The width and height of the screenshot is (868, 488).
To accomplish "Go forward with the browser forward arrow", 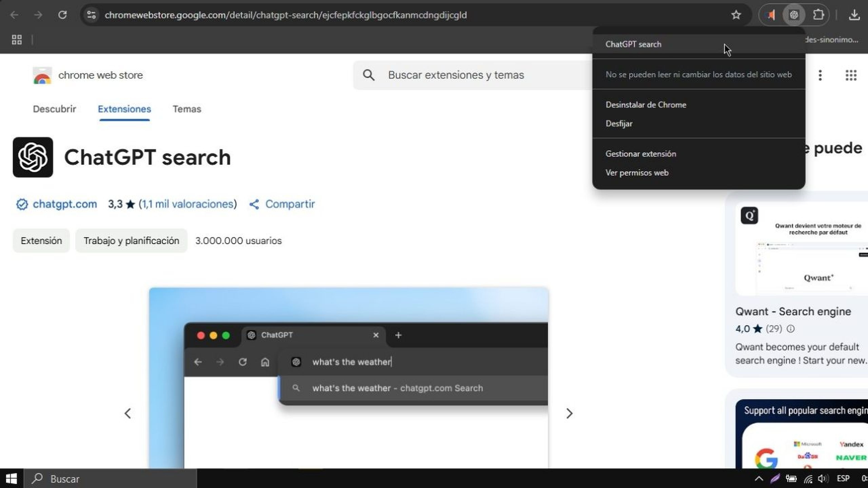I will (38, 15).
